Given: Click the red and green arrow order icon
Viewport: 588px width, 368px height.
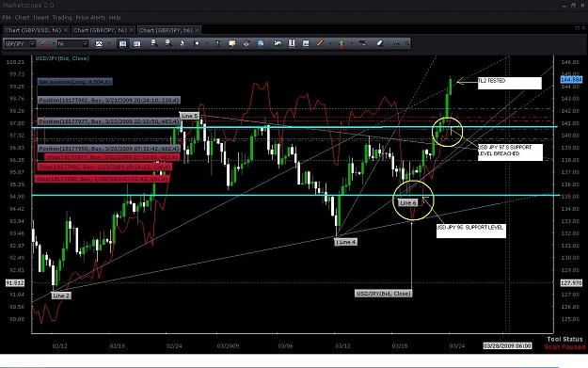Looking at the screenshot, I should point(342,44).
